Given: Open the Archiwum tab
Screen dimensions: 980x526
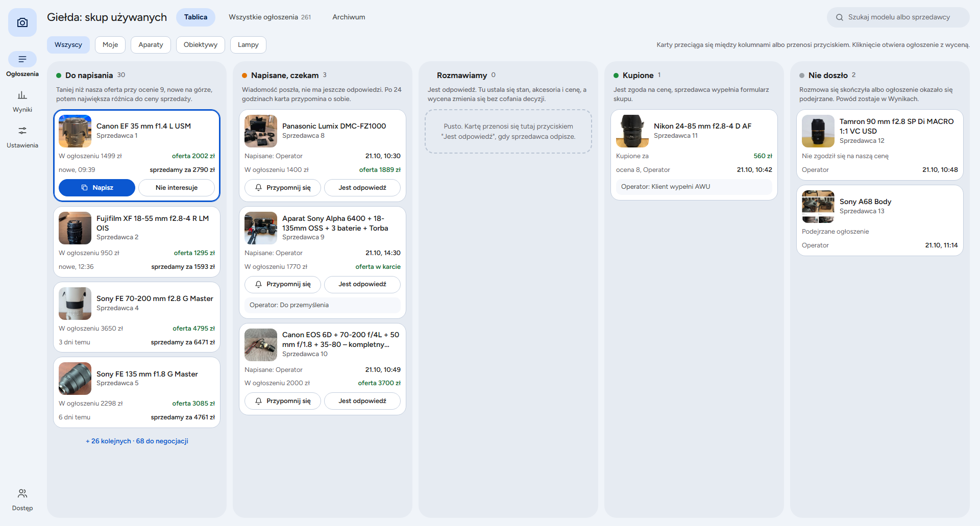Looking at the screenshot, I should (x=349, y=17).
